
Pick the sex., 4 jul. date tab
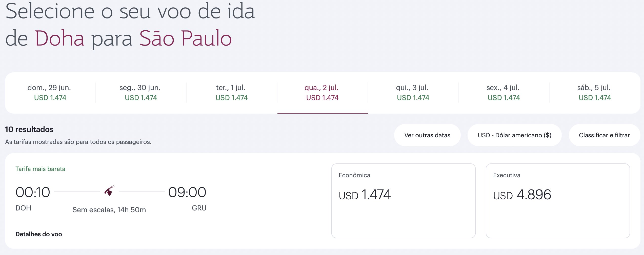click(504, 93)
